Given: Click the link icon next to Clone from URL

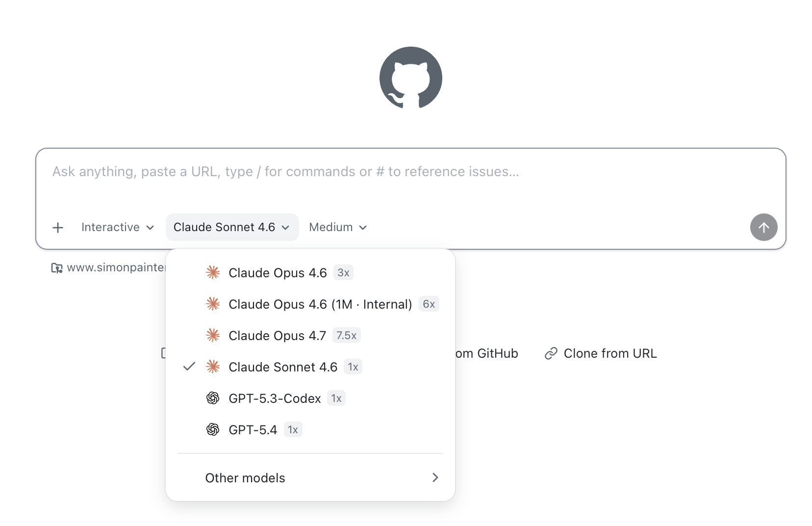Looking at the screenshot, I should tap(551, 353).
